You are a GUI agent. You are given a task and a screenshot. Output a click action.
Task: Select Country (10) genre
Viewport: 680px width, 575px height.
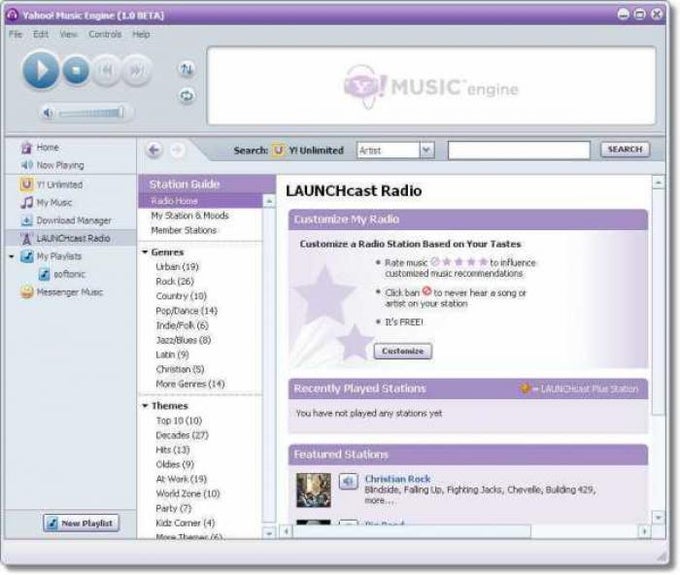click(x=181, y=296)
